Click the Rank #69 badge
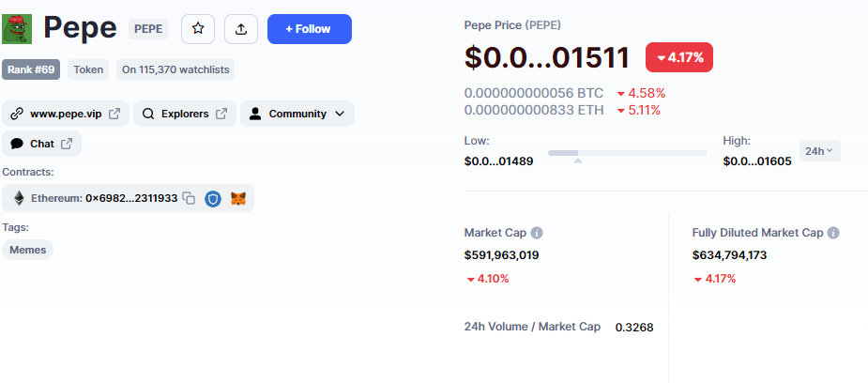Image resolution: width=868 pixels, height=383 pixels. 31,69
